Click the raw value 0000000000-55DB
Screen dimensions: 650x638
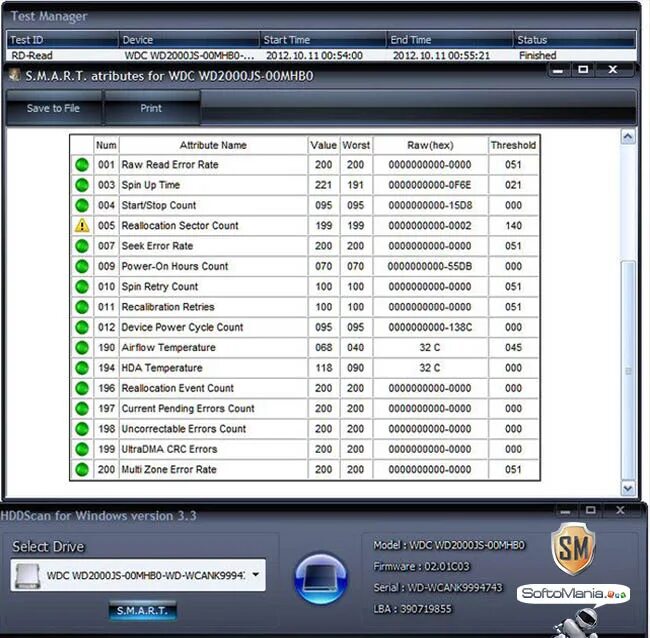pyautogui.click(x=430, y=266)
